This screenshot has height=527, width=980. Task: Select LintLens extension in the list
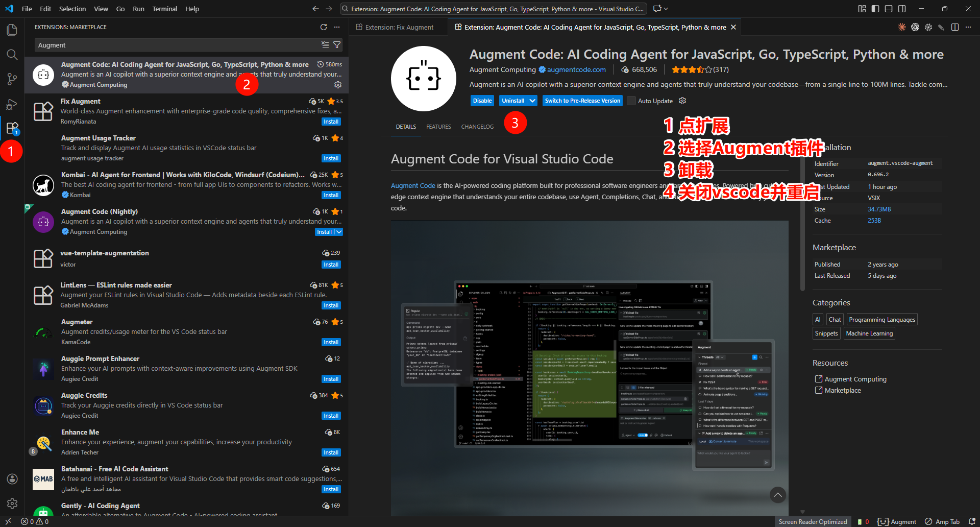(x=187, y=295)
